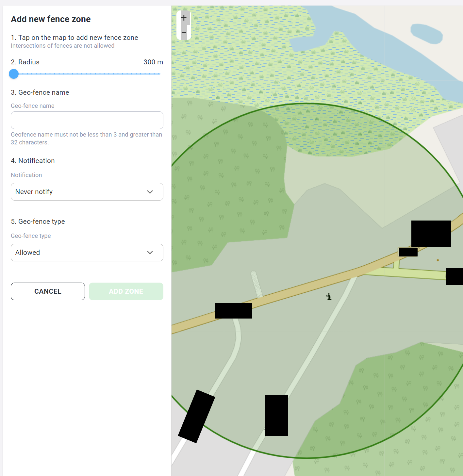The image size is (463, 476).
Task: Click the green fence circle boundary
Action: 306,104
